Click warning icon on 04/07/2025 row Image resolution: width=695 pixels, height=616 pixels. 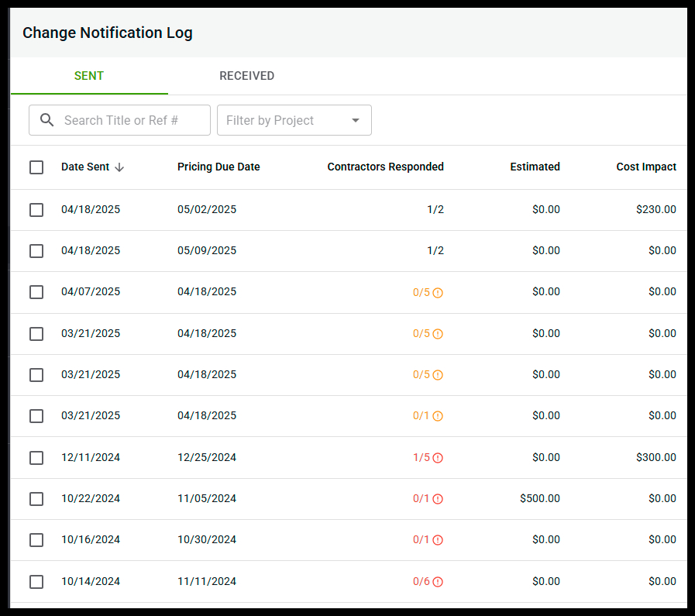coord(438,292)
